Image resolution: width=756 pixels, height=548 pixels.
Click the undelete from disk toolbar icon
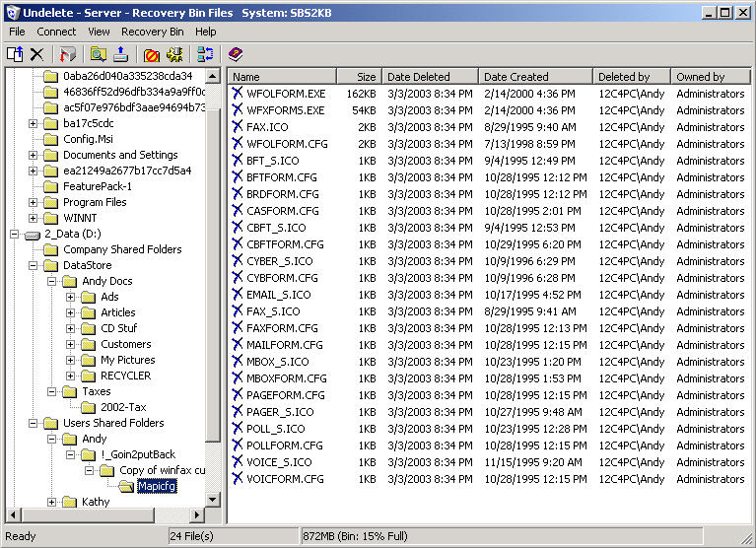[120, 54]
